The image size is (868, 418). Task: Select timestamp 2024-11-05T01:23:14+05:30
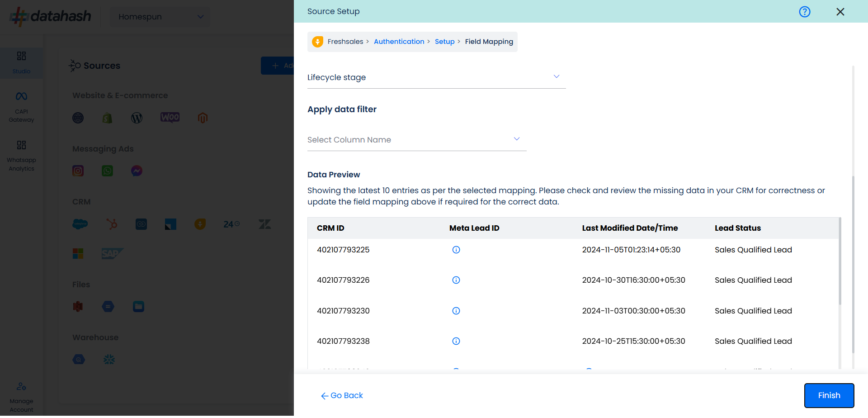click(x=631, y=250)
